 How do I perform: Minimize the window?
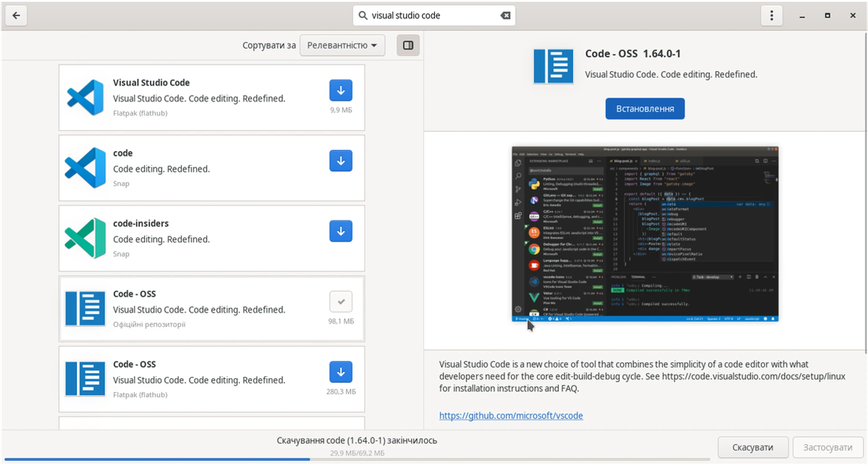point(802,16)
